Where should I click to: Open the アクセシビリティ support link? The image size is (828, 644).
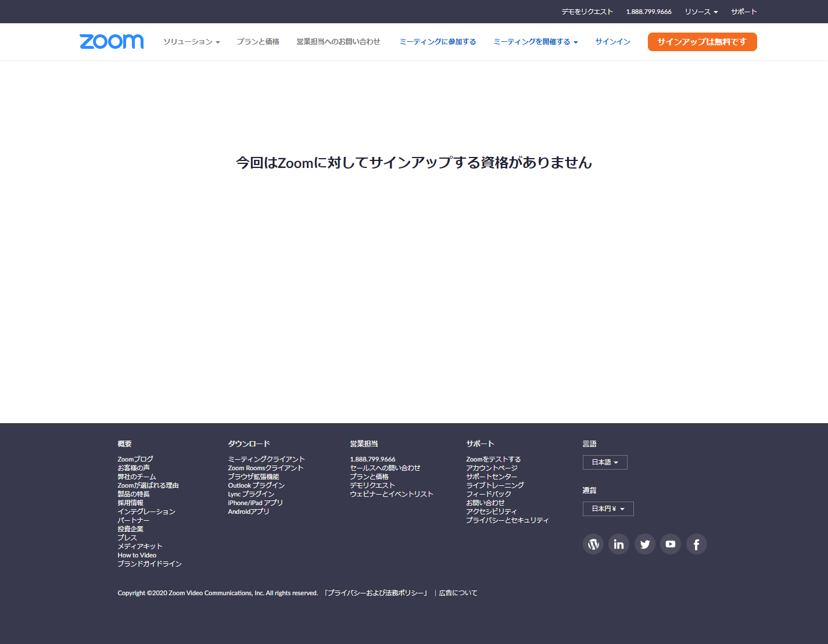[x=492, y=511]
